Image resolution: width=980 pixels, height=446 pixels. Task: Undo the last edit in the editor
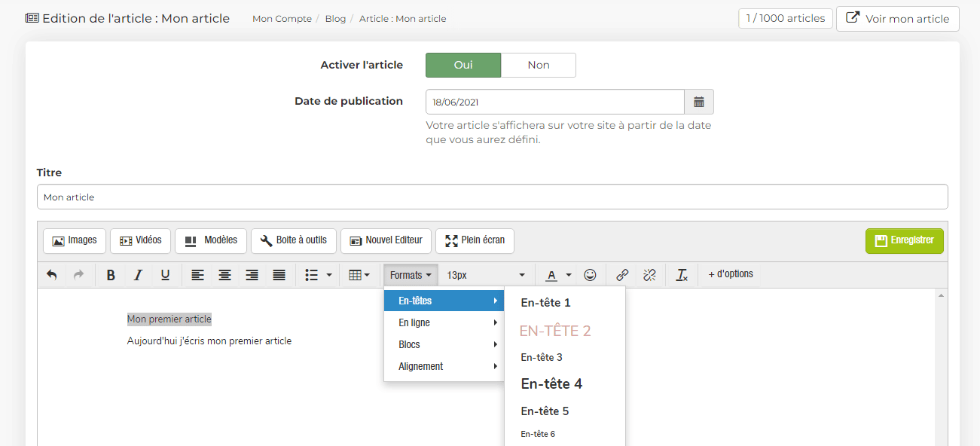point(52,275)
